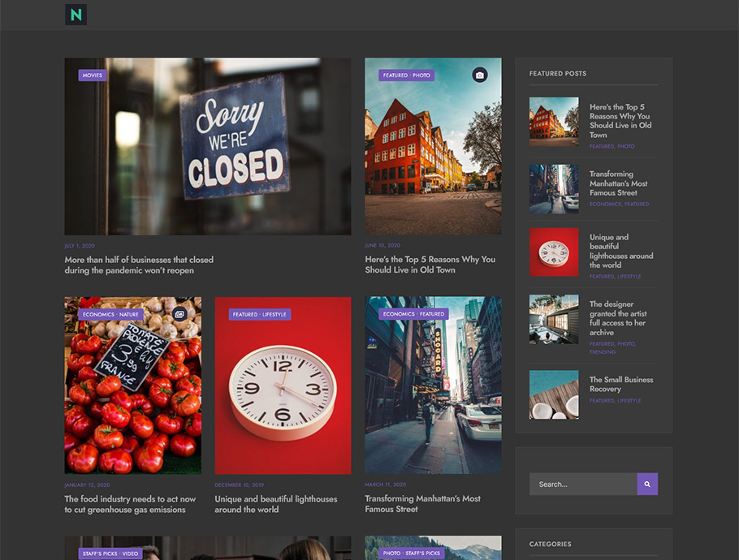Click the gallery icon on the tomato image
Viewport: 739px width, 560px height.
pyautogui.click(x=179, y=314)
